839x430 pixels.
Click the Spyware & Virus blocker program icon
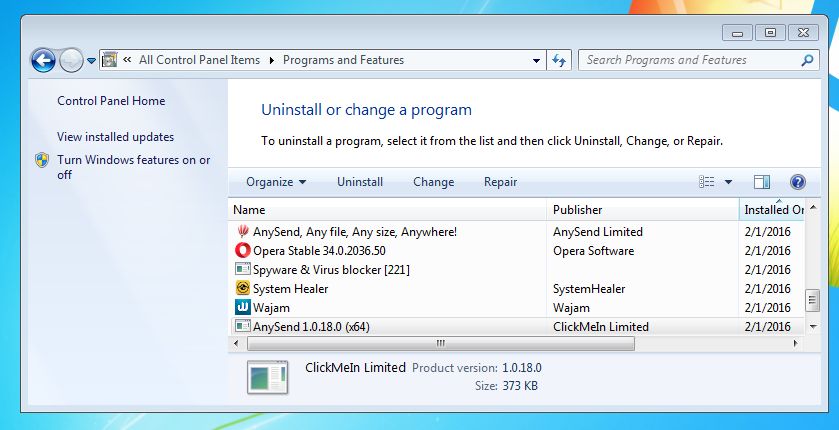tap(242, 268)
